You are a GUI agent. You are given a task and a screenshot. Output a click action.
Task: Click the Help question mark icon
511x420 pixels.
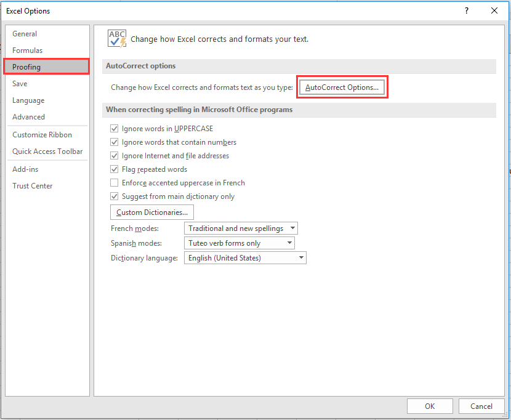click(467, 10)
